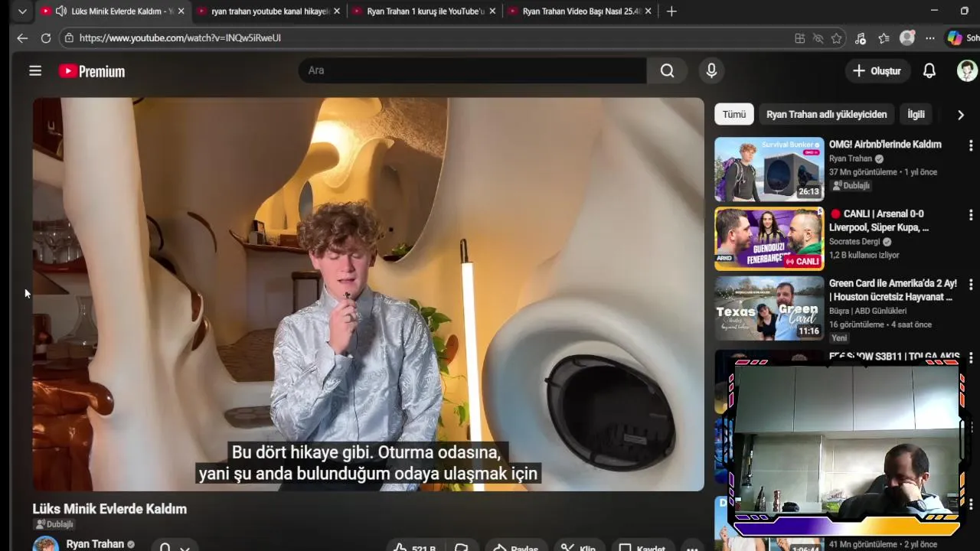Mute the Lüks Minik Evlerde tab audio
980x551 pixels.
coord(61,11)
